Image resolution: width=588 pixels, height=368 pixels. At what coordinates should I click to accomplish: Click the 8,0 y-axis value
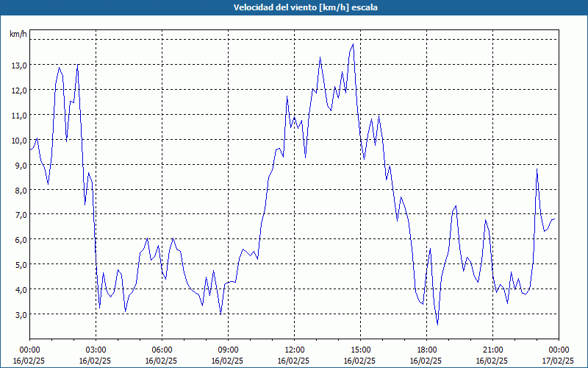(x=21, y=190)
